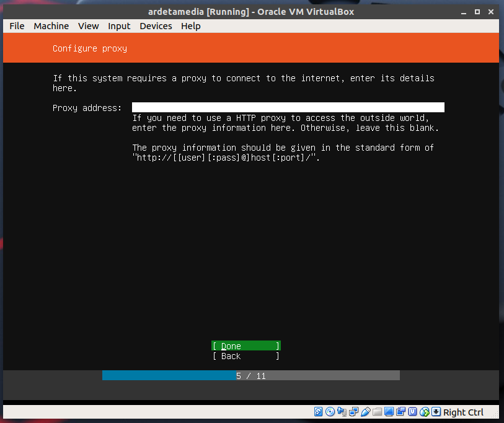Open the File menu
The image size is (504, 423).
pos(17,26)
